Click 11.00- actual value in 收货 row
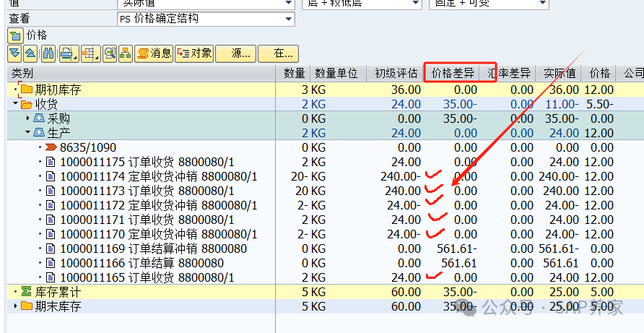 pos(562,104)
